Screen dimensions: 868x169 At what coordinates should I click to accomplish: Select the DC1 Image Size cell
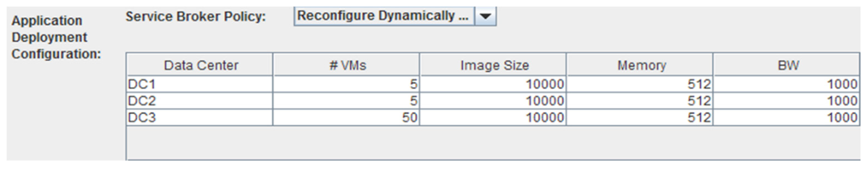[x=493, y=84]
